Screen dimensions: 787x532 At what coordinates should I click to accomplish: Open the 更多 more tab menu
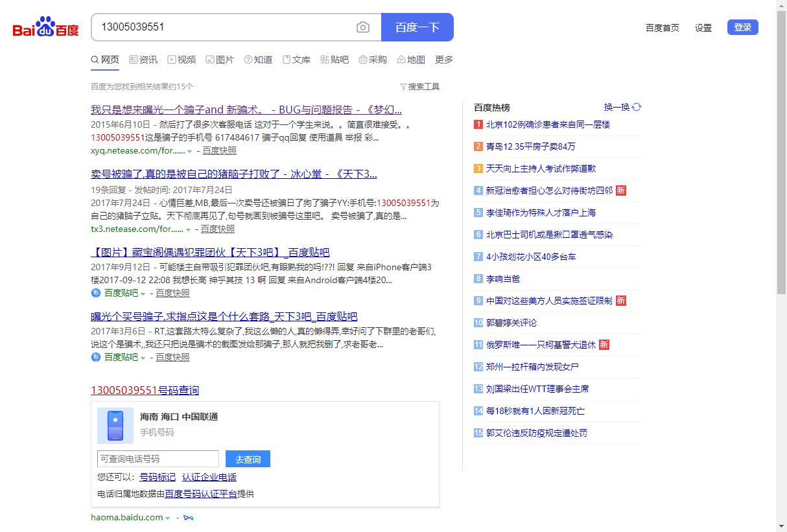tap(444, 60)
